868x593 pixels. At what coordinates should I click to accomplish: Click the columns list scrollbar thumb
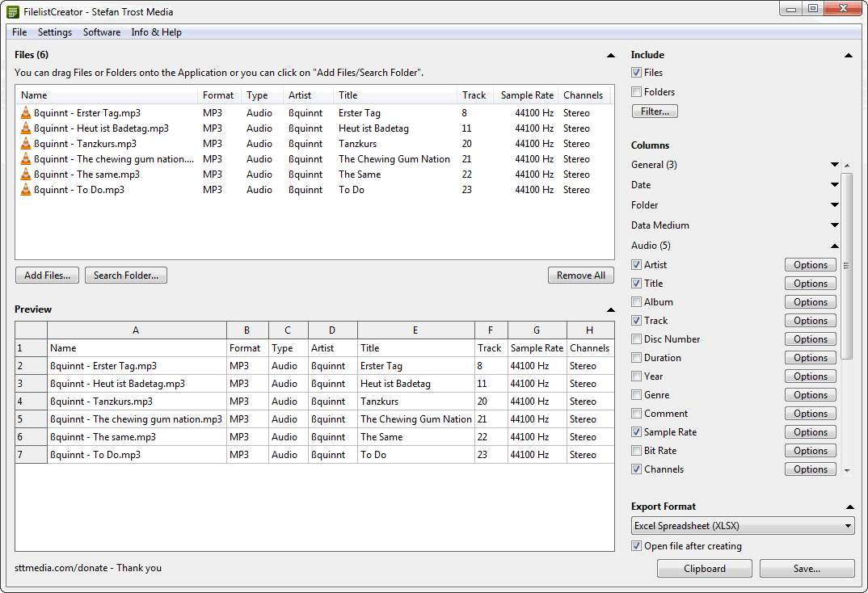pos(847,266)
